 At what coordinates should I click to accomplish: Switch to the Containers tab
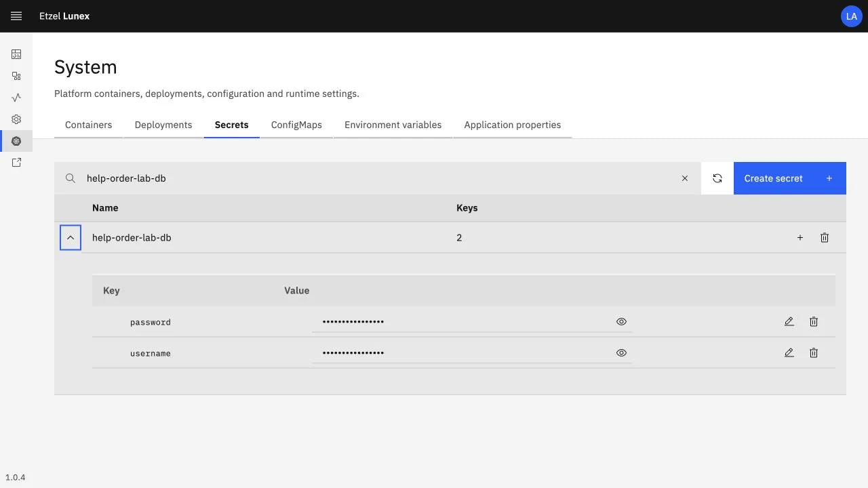click(x=89, y=125)
